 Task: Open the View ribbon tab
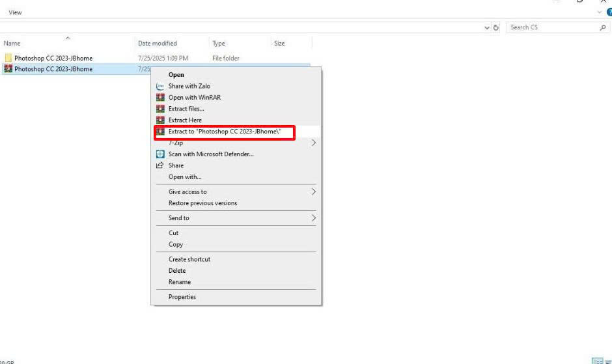pyautogui.click(x=15, y=12)
